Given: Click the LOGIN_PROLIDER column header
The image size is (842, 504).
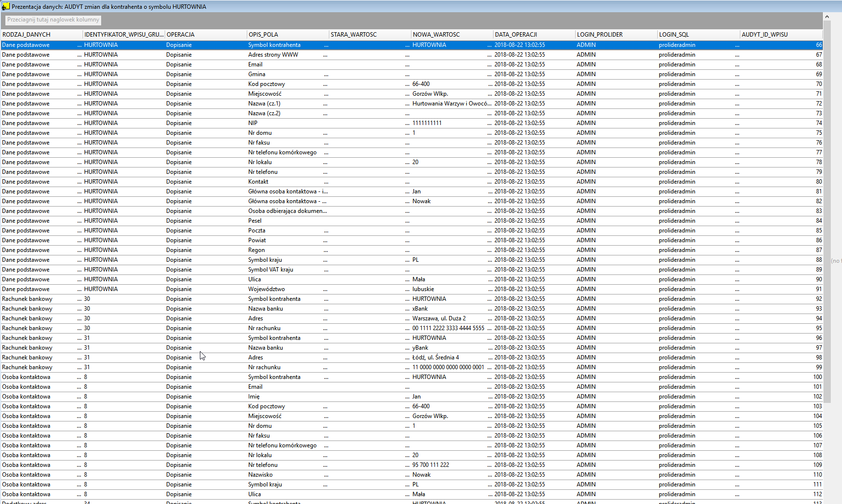Looking at the screenshot, I should tap(617, 35).
